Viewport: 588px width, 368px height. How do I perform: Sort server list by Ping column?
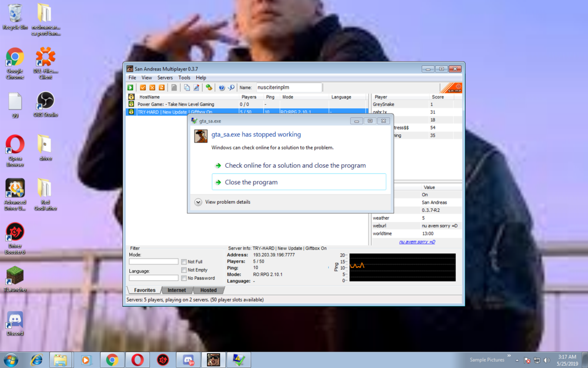point(272,97)
